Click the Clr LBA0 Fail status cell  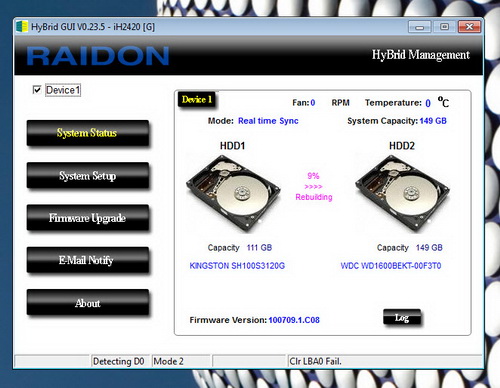point(385,361)
